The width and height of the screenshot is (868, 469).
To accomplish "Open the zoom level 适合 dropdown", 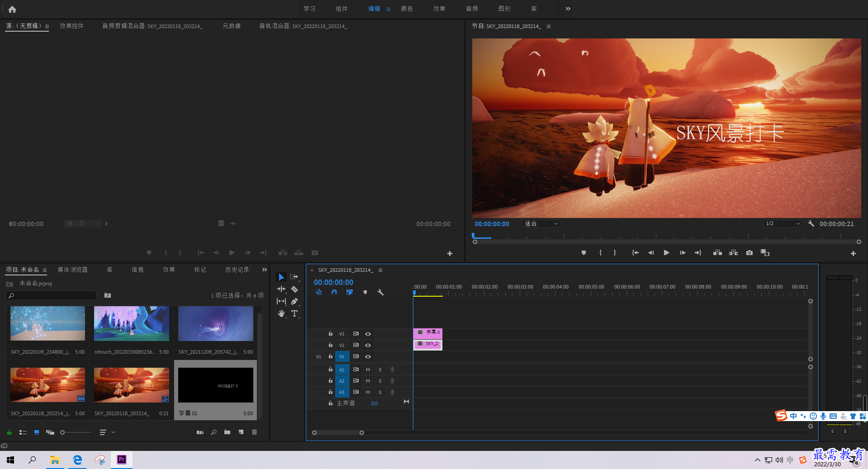I will point(541,223).
